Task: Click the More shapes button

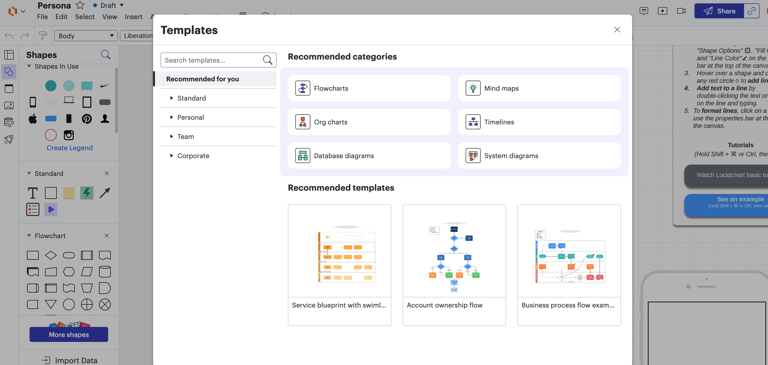Action: (69, 335)
